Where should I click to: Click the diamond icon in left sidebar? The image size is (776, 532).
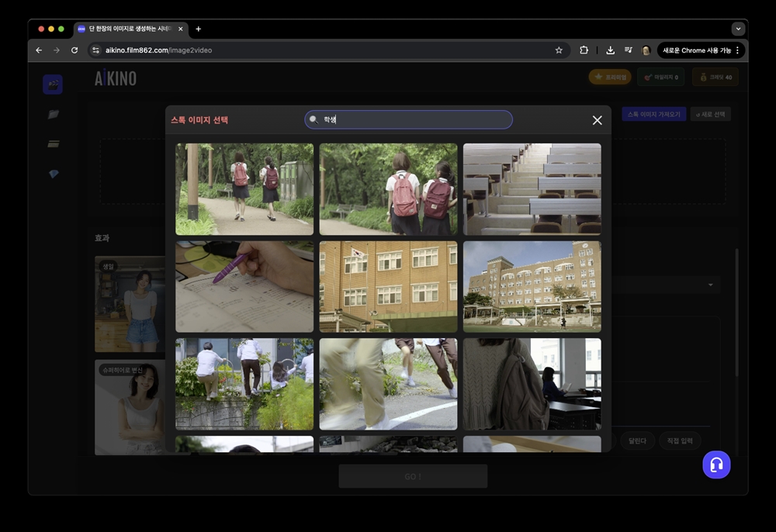pos(53,174)
